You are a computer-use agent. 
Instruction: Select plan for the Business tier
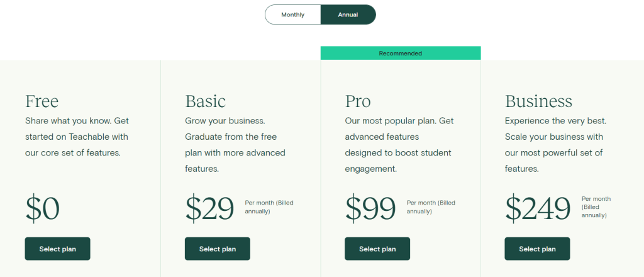537,249
